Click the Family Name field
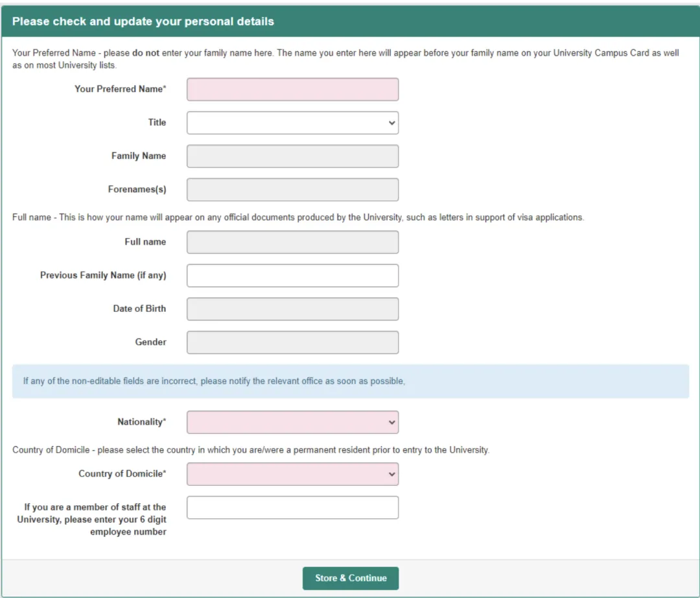700x598 pixels. 292,156
